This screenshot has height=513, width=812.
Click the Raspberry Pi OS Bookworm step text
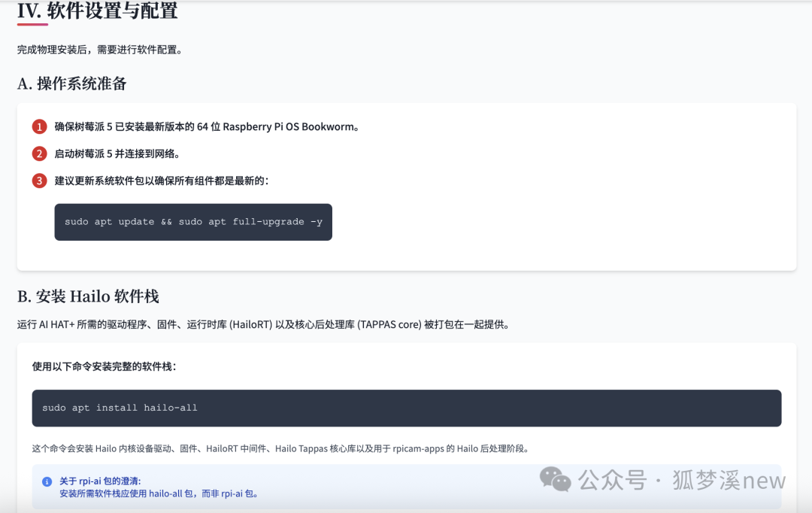tap(207, 126)
